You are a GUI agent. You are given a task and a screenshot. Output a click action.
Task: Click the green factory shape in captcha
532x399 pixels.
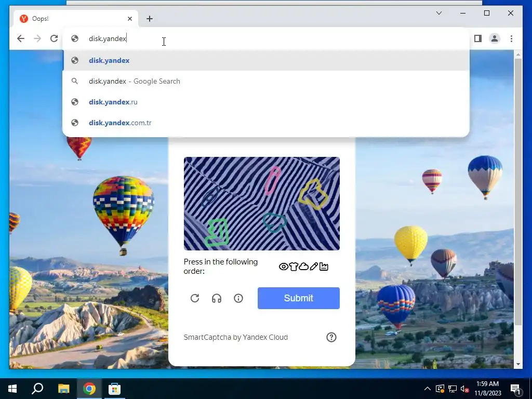tap(217, 232)
